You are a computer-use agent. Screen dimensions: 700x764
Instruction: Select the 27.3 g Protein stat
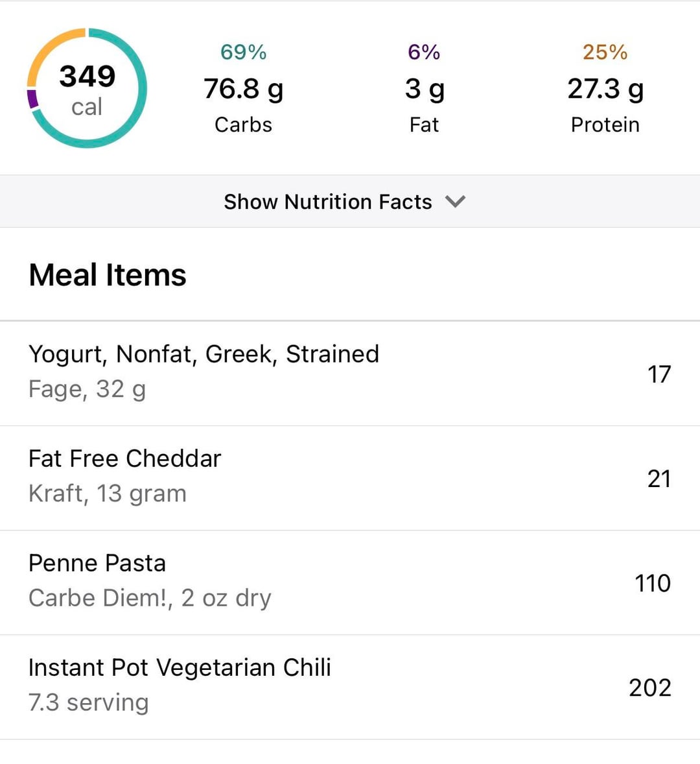coord(605,90)
